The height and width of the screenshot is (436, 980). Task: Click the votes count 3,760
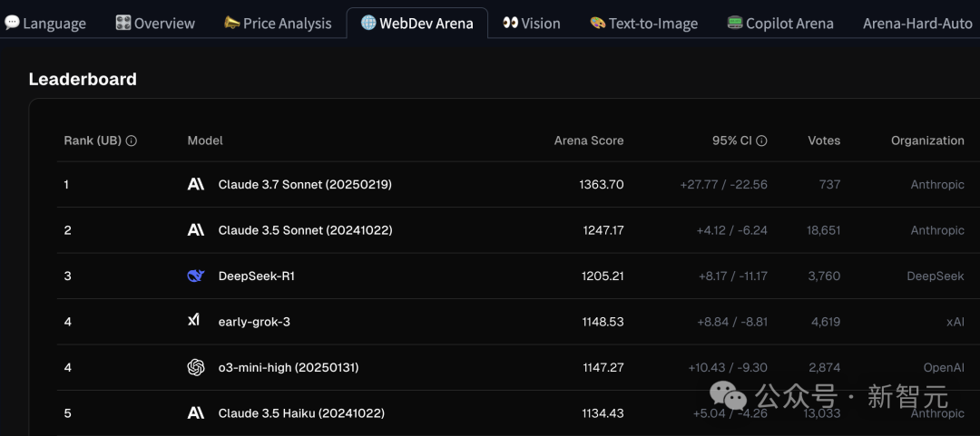click(825, 276)
